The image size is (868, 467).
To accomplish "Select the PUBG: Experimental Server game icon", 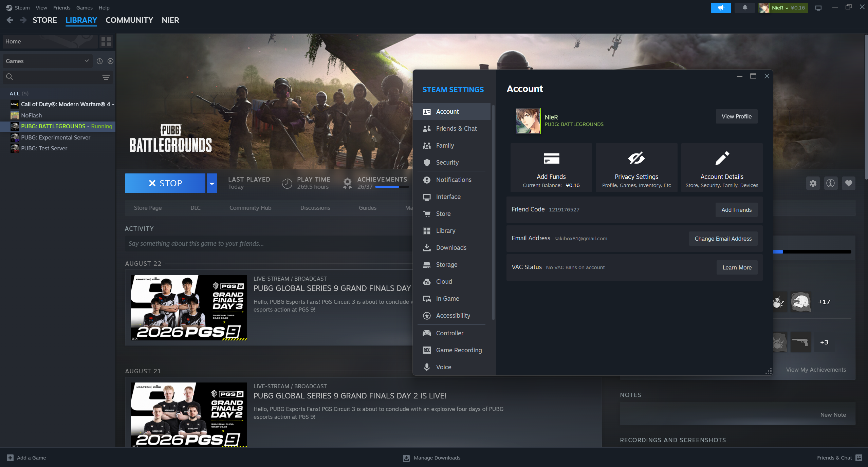I will [x=15, y=137].
